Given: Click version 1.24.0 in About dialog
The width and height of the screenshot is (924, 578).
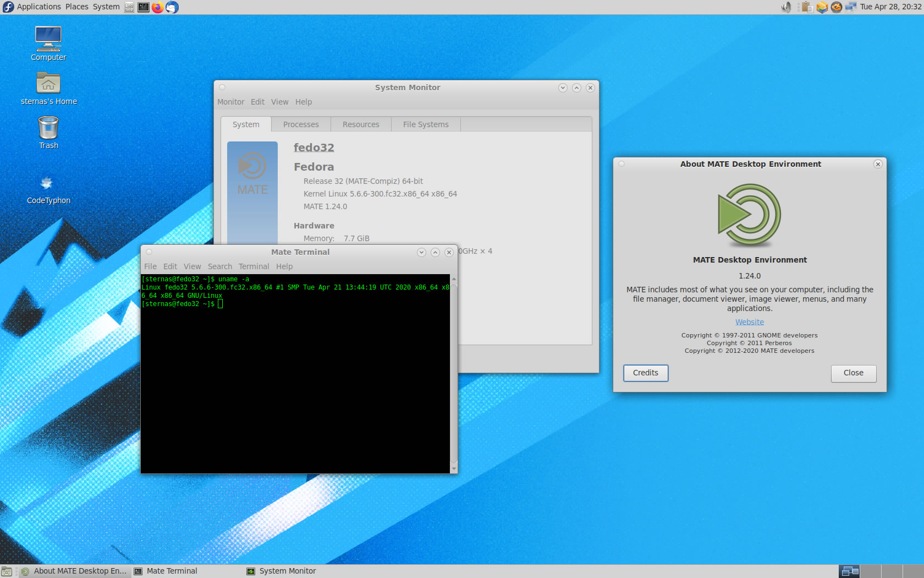Looking at the screenshot, I should [750, 276].
